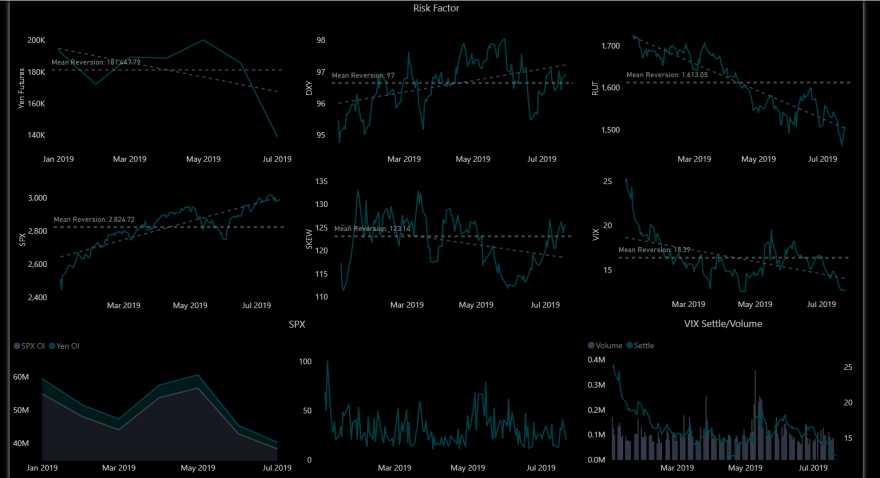Click the Mean Reversion 97 label
The image size is (880, 478).
363,75
